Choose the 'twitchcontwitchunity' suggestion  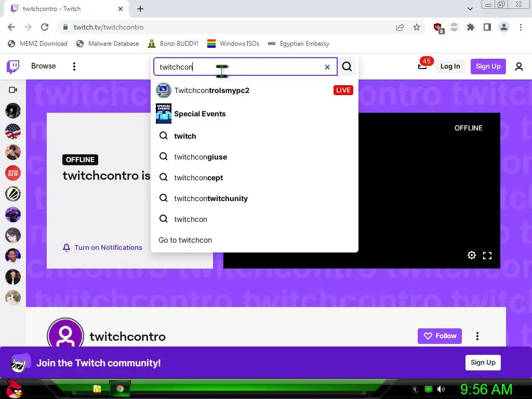click(255, 198)
